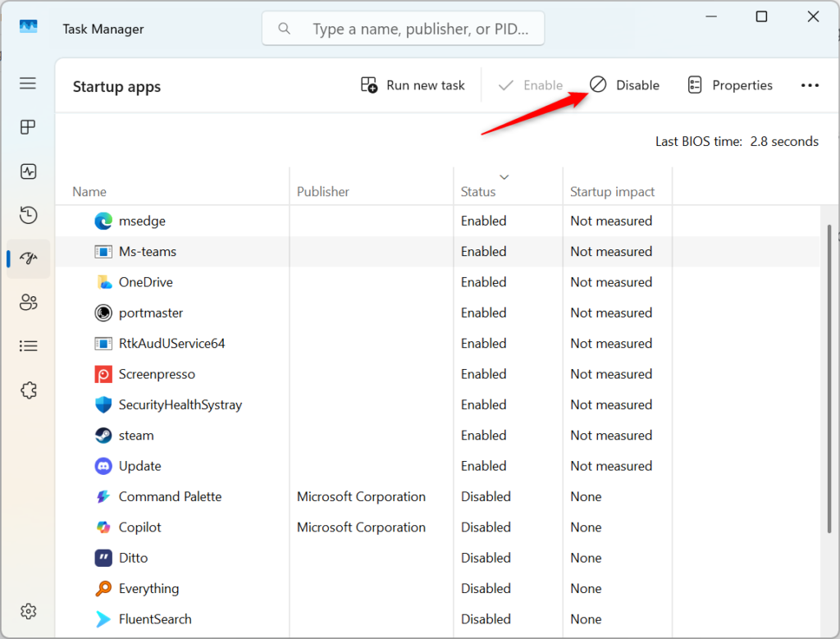The height and width of the screenshot is (639, 840).
Task: Open the Performance view in sidebar
Action: 28,171
